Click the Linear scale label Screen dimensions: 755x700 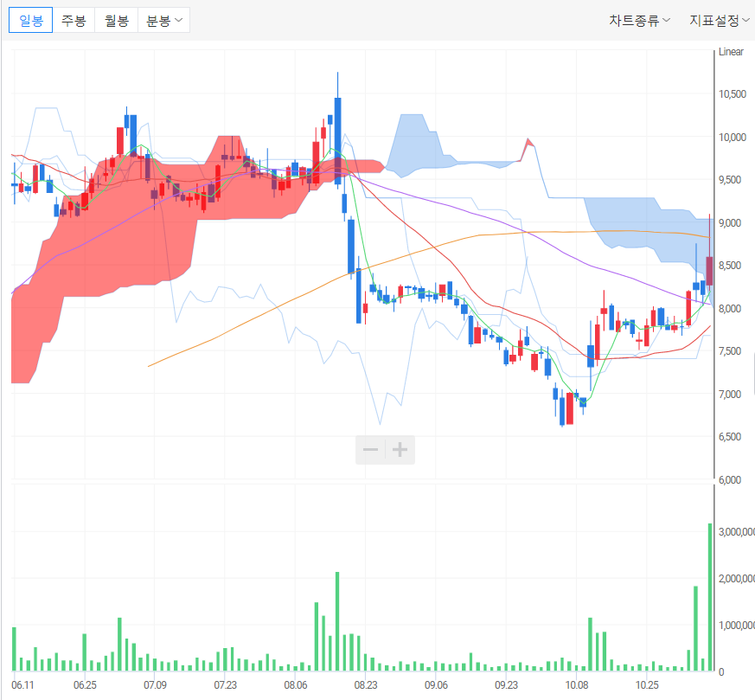click(x=731, y=52)
